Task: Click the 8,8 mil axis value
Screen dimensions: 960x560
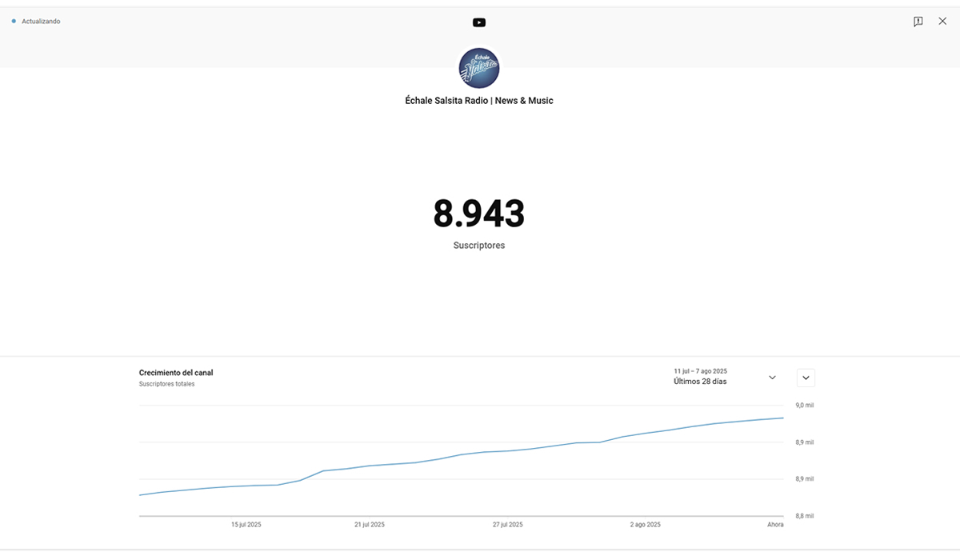Action: point(804,516)
